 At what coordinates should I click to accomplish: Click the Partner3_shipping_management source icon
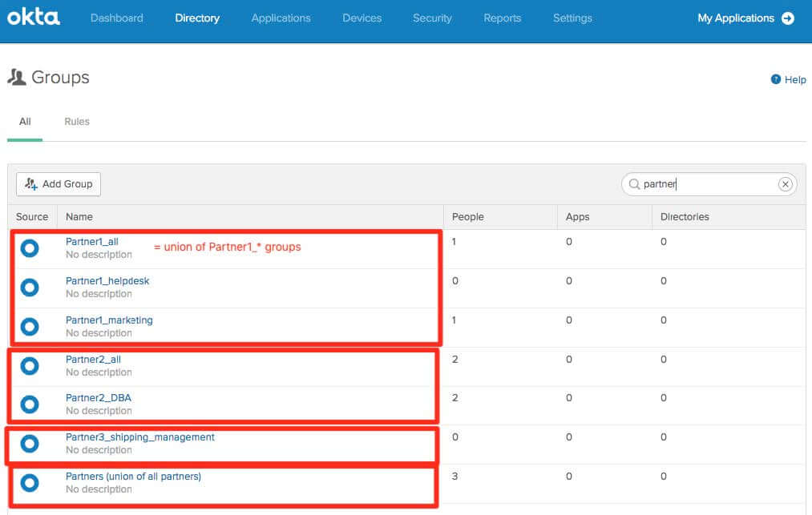[30, 444]
